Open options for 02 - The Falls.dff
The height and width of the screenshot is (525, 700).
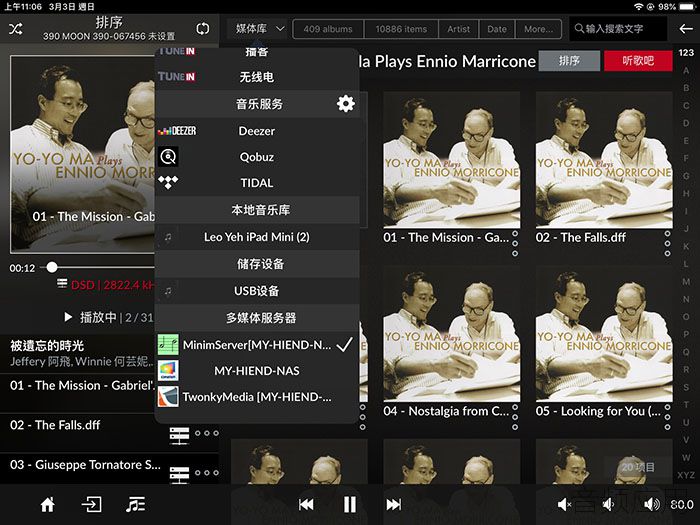coord(667,243)
